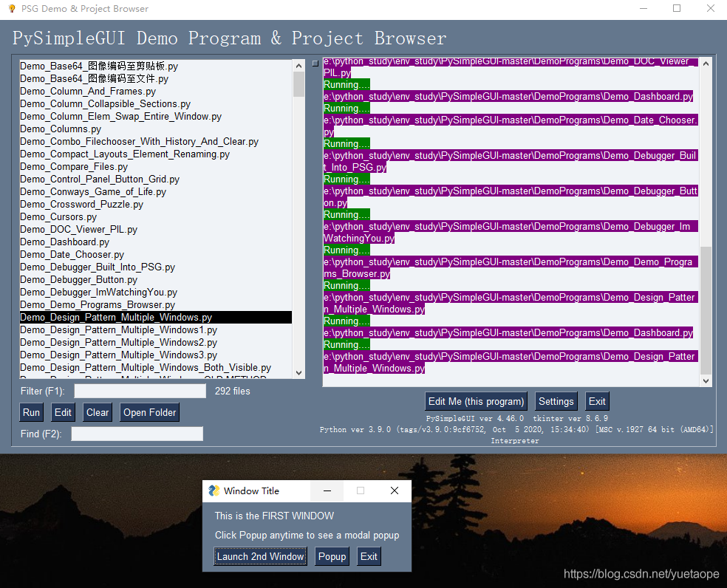Focus the Filter (F1) input field

coord(140,391)
